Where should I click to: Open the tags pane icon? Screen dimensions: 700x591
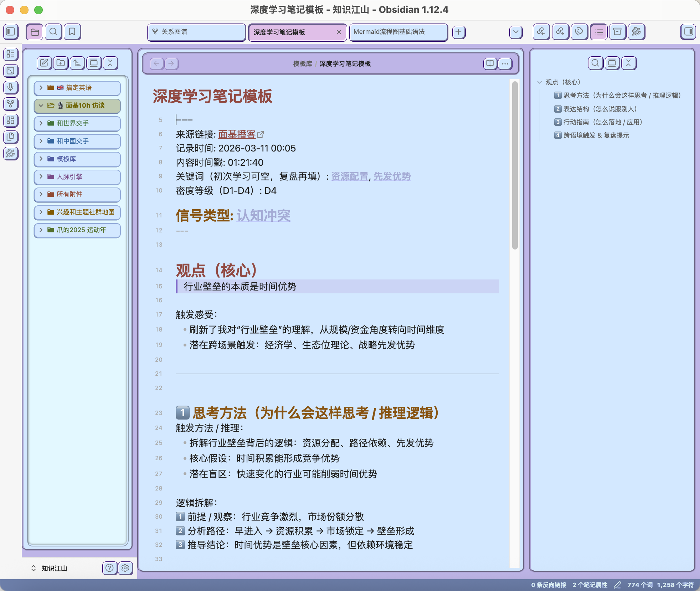(579, 32)
